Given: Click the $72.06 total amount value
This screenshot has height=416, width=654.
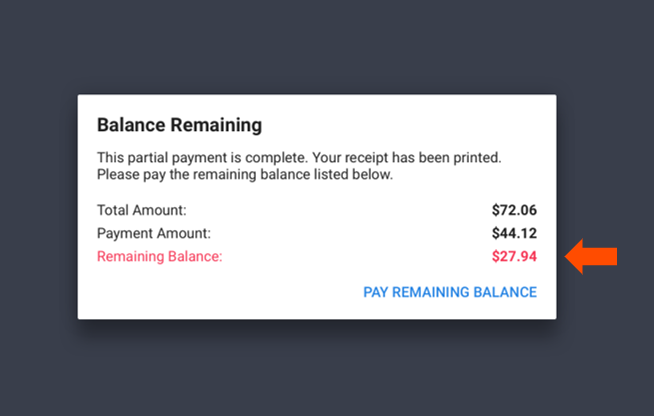Looking at the screenshot, I should click(514, 210).
